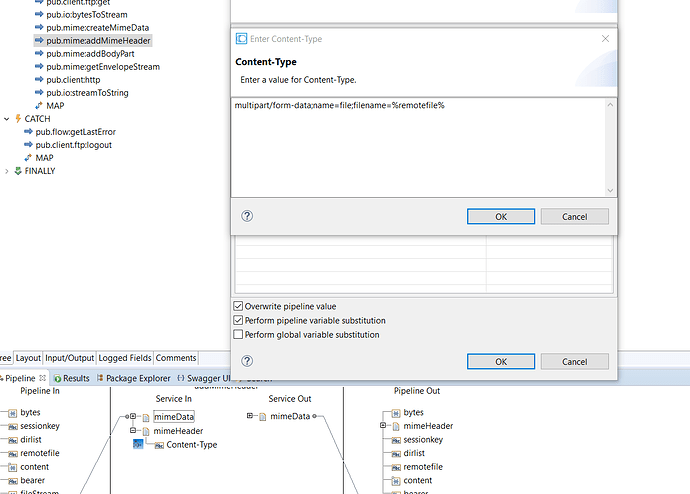The width and height of the screenshot is (690, 494).
Task: Select pub.flow:getLastError step label
Action: click(x=76, y=132)
